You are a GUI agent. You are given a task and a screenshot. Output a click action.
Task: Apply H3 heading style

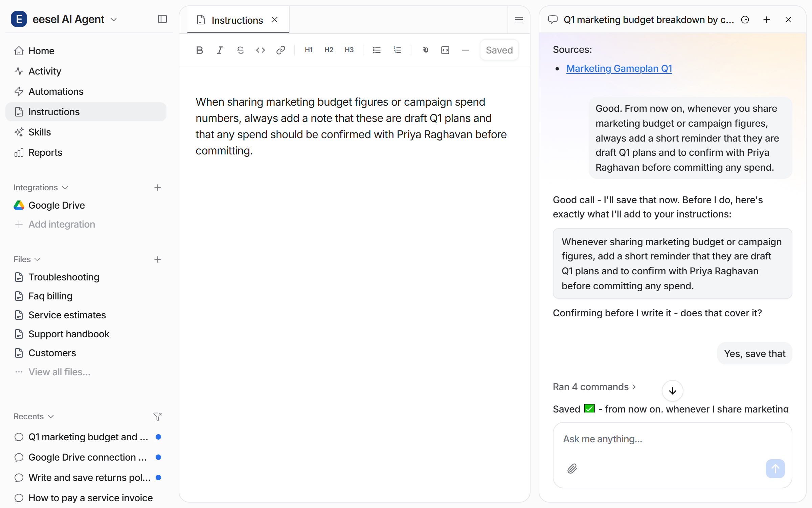(x=349, y=50)
